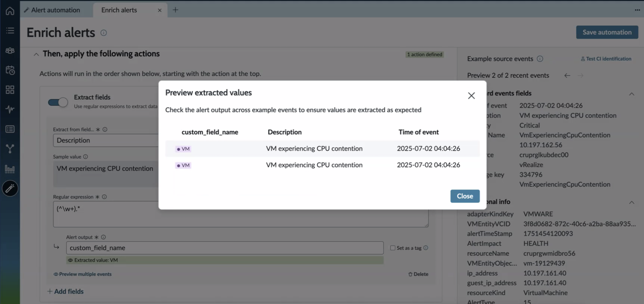Click the Close button in dialog
The image size is (644, 304).
point(465,196)
